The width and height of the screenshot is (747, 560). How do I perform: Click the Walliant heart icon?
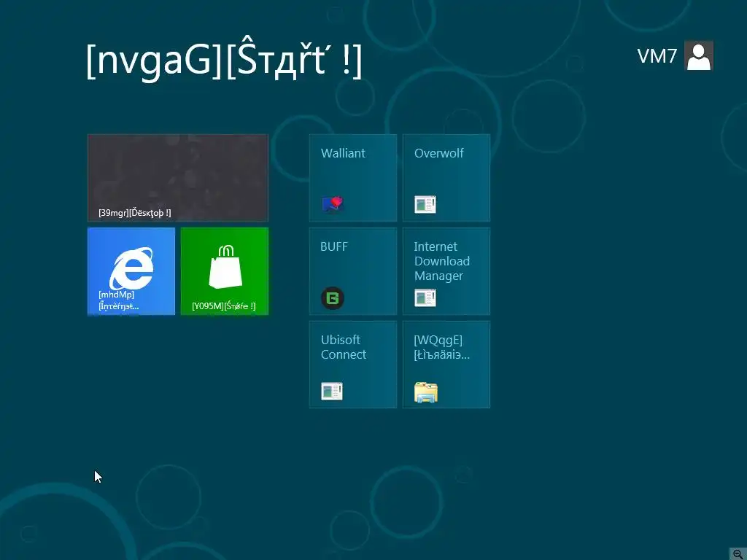click(x=333, y=204)
